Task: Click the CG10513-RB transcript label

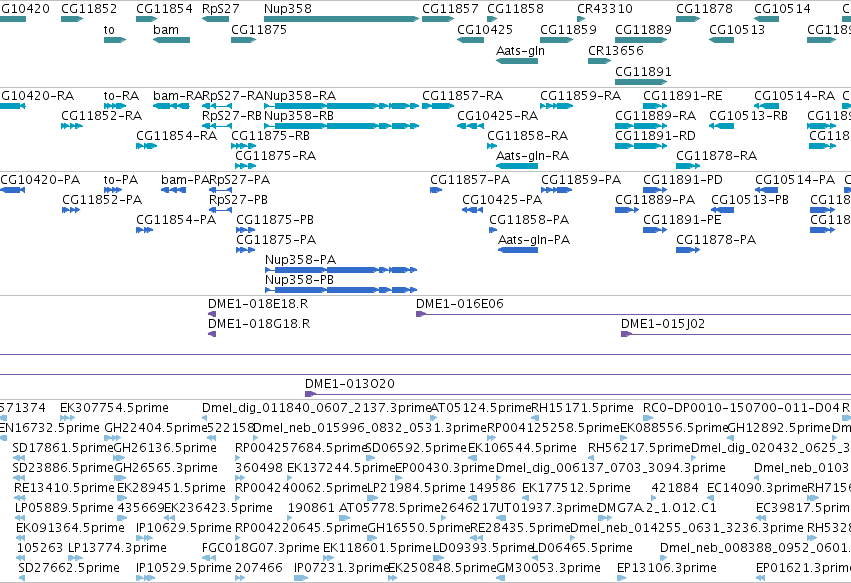Action: [x=748, y=116]
